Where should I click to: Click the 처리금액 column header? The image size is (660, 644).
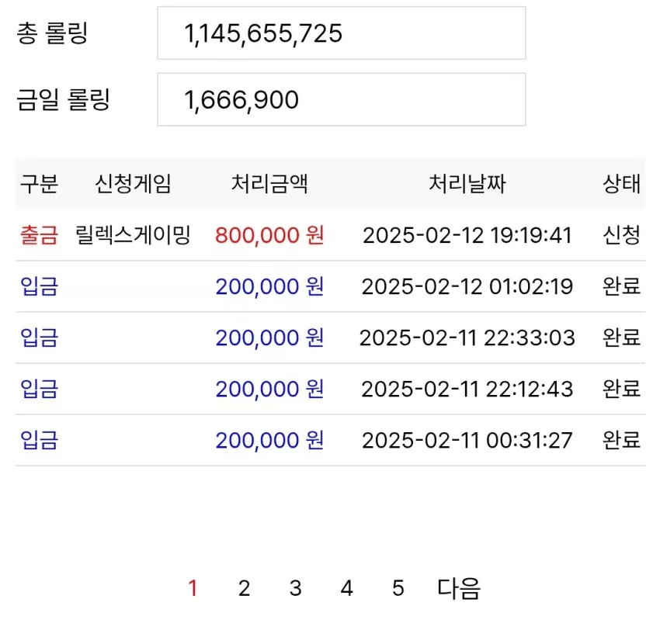point(269,184)
